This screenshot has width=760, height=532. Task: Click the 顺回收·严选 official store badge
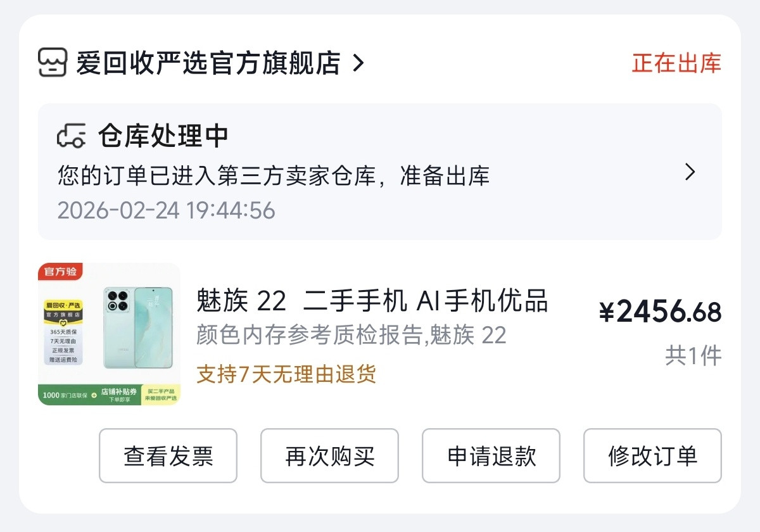(63, 308)
